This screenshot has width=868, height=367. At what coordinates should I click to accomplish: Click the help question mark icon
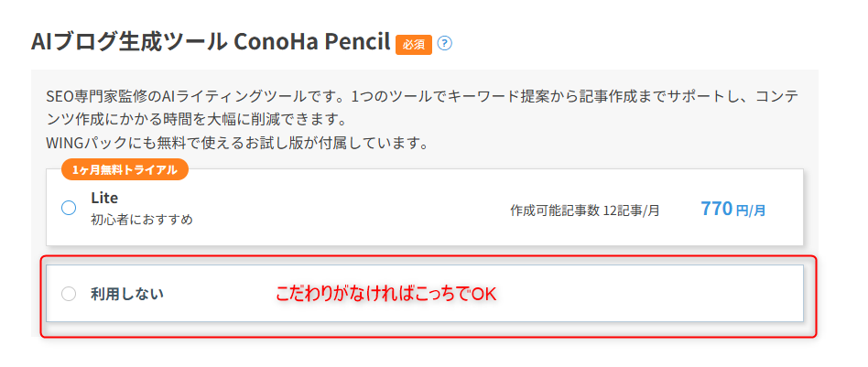pos(445,43)
